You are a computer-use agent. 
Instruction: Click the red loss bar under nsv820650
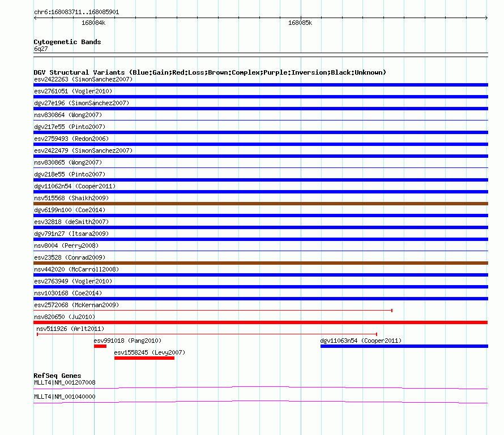pos(260,322)
